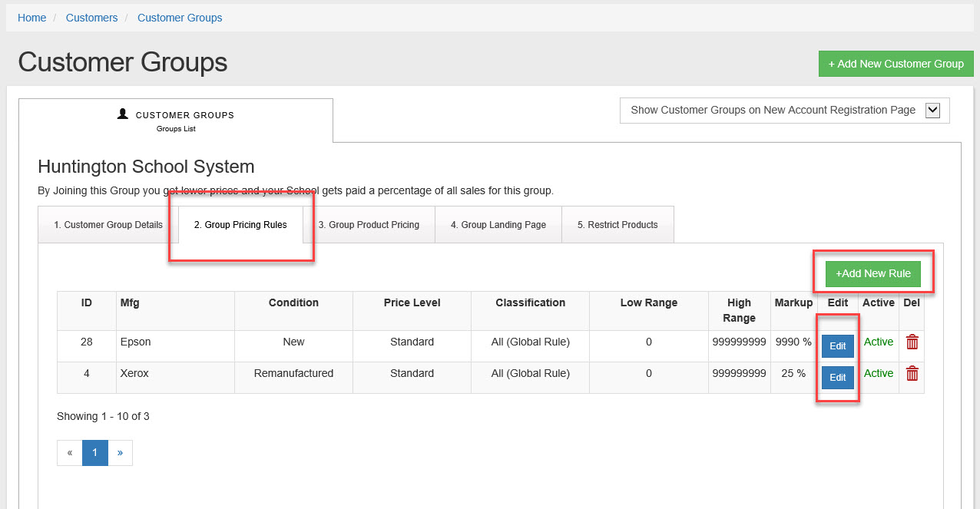The height and width of the screenshot is (509, 980).
Task: Go to Group Landing Page tab
Action: (498, 225)
